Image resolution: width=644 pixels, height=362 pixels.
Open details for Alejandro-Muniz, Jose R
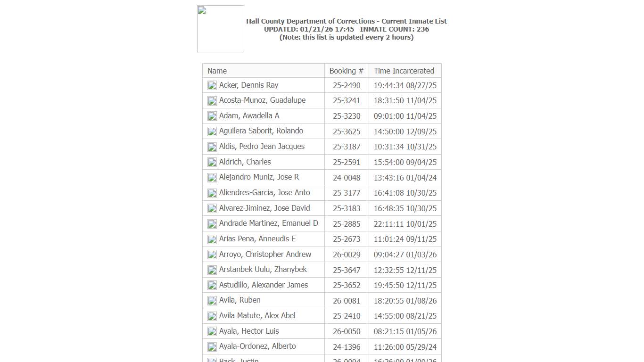[x=259, y=177]
